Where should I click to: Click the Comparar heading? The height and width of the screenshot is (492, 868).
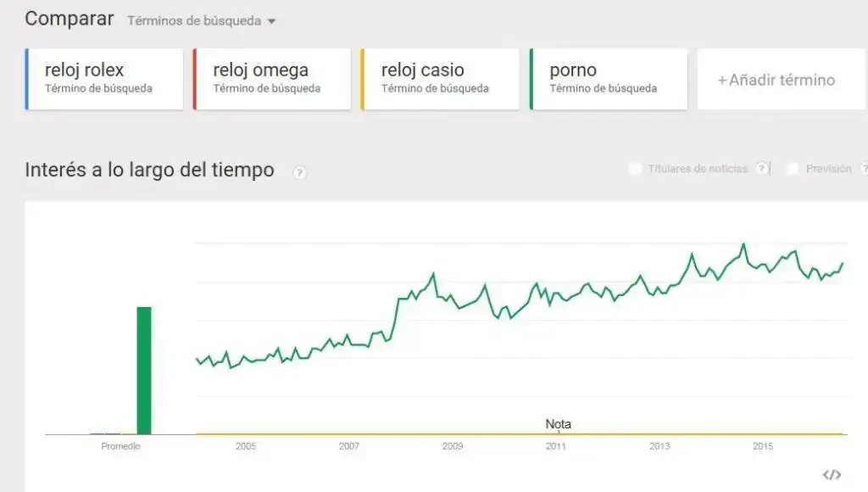tap(68, 18)
